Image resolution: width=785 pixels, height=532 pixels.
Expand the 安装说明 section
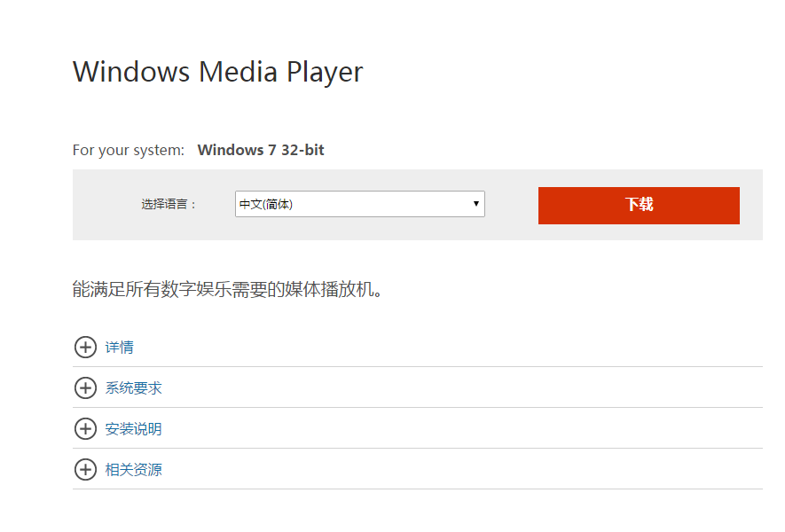132,428
